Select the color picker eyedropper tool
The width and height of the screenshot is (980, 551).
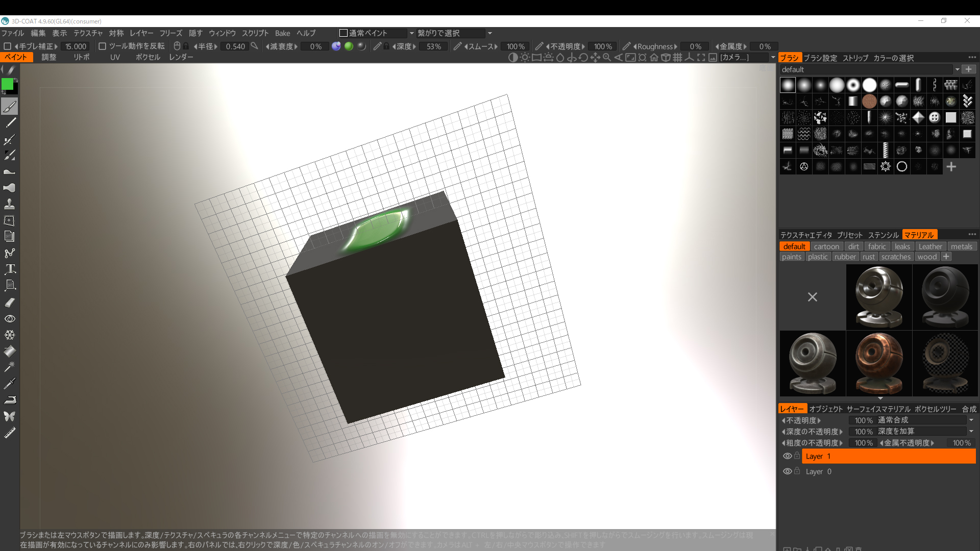click(10, 383)
